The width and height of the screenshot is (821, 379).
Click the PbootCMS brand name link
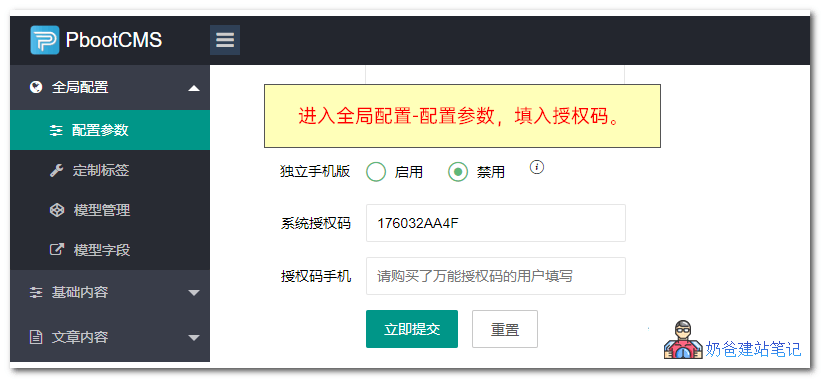click(x=114, y=40)
